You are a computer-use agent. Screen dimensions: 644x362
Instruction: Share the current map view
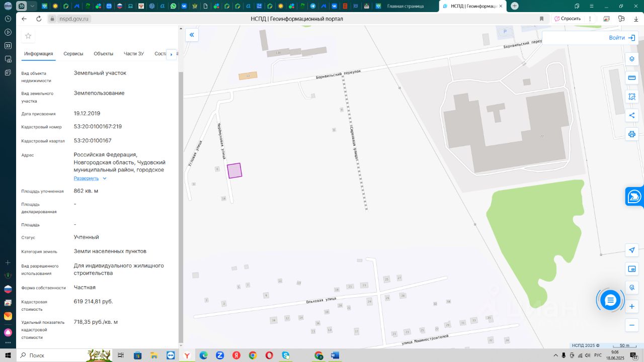632,115
